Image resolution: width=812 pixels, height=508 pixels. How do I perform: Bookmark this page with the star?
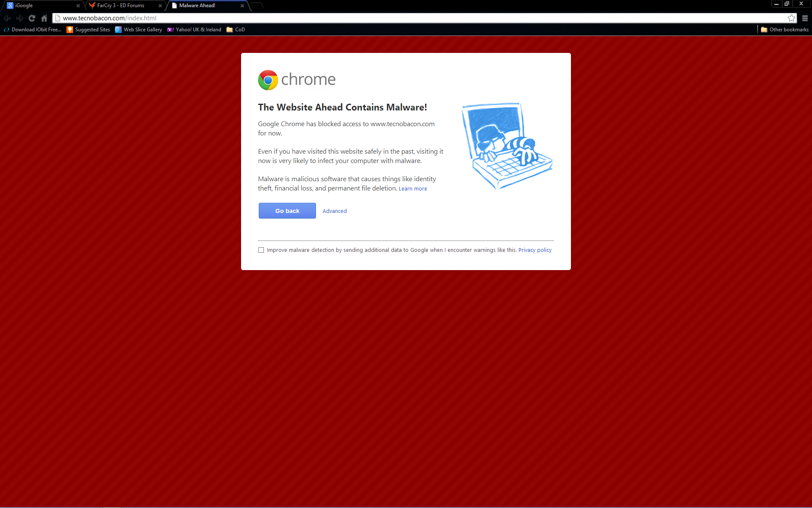[791, 18]
